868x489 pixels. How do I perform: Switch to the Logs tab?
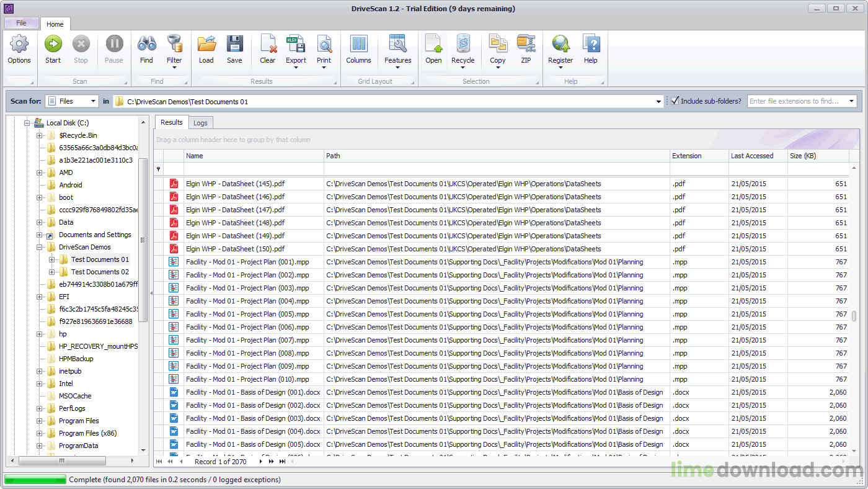tap(200, 123)
